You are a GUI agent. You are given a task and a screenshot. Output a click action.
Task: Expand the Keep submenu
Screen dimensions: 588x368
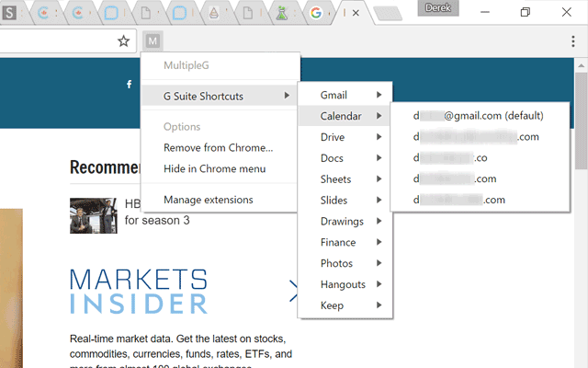pos(345,305)
